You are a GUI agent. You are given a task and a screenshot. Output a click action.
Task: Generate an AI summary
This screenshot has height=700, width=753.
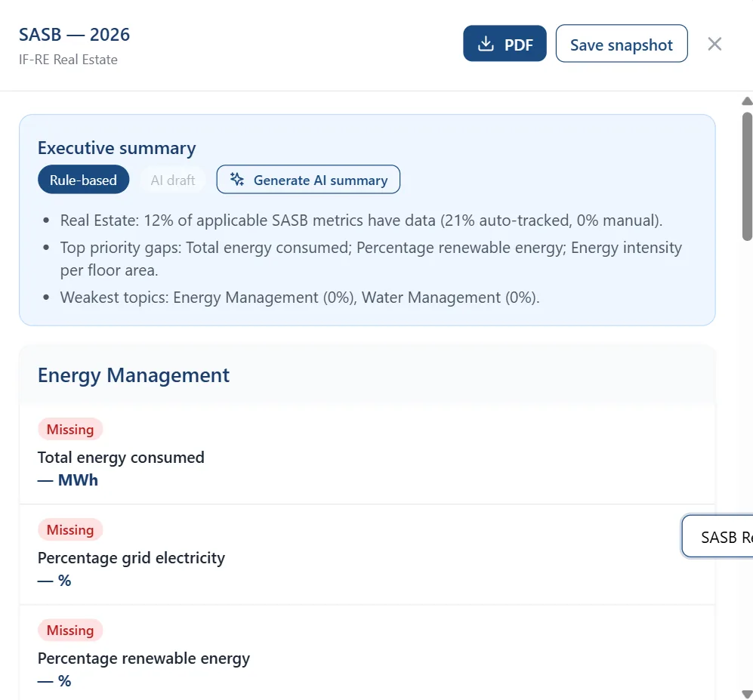308,180
